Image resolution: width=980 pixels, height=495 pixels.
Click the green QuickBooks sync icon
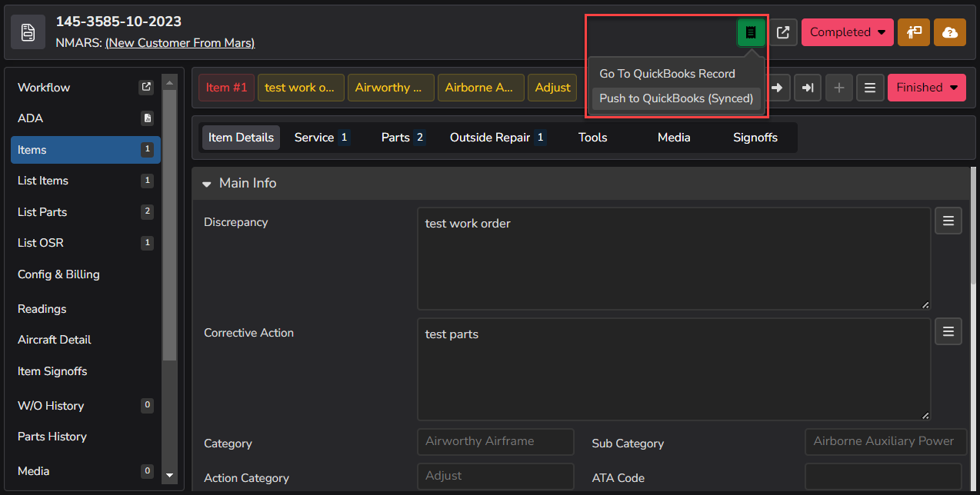(x=752, y=32)
